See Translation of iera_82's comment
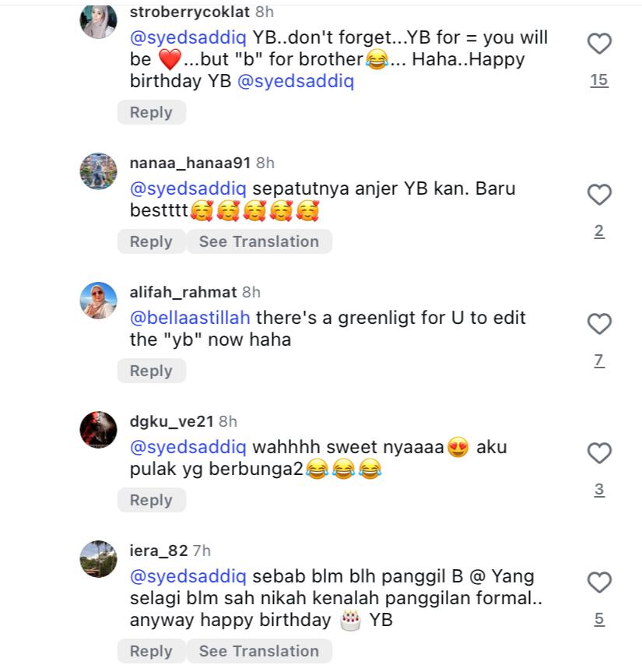This screenshot has height=672, width=642. point(258,651)
